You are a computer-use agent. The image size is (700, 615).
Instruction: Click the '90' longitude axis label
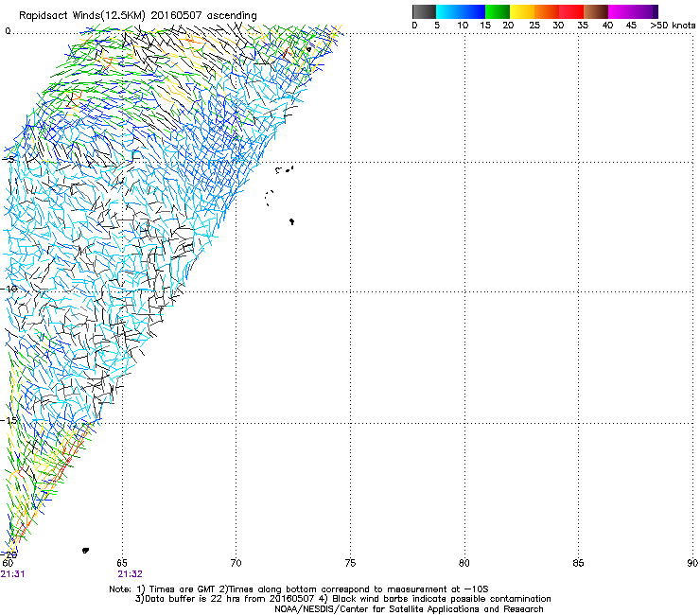pos(692,563)
